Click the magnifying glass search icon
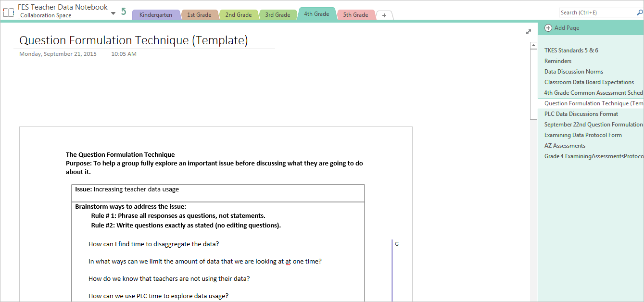The height and width of the screenshot is (302, 644). [x=639, y=13]
